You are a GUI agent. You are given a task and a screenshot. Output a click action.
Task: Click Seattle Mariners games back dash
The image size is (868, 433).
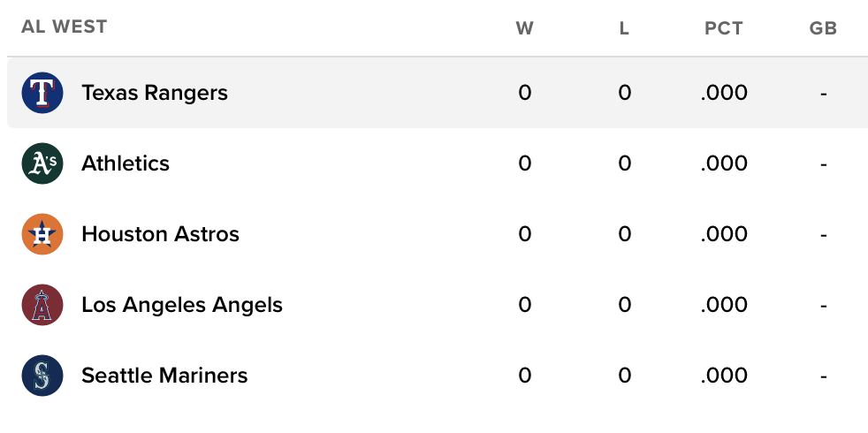[823, 376]
